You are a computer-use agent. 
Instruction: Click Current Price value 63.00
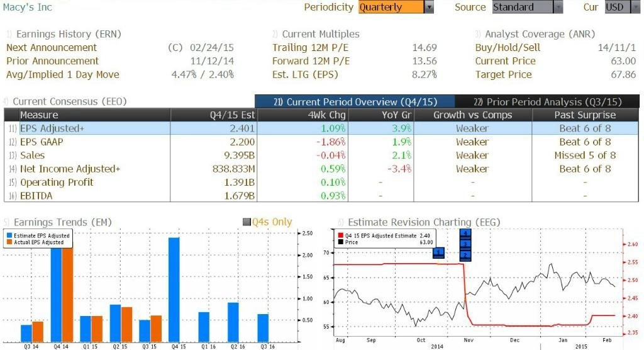click(623, 61)
